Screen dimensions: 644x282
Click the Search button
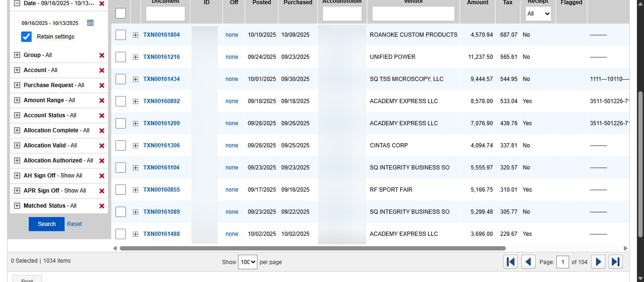46,224
